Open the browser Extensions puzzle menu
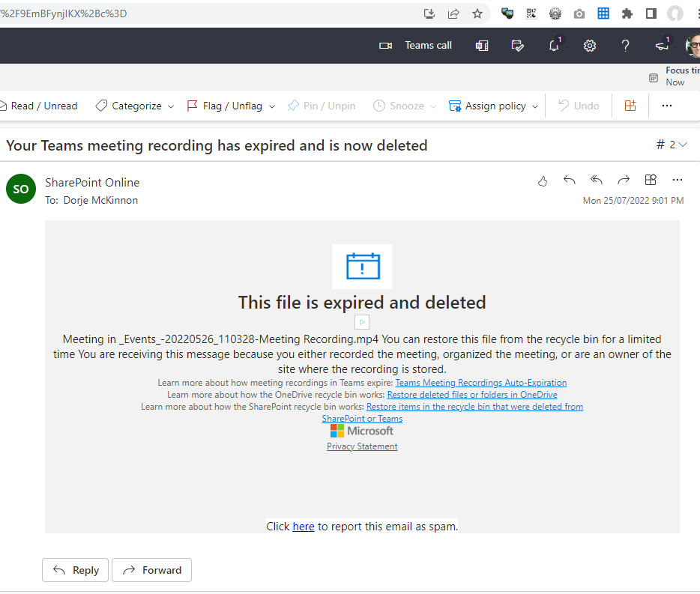This screenshot has width=700, height=594. point(627,13)
